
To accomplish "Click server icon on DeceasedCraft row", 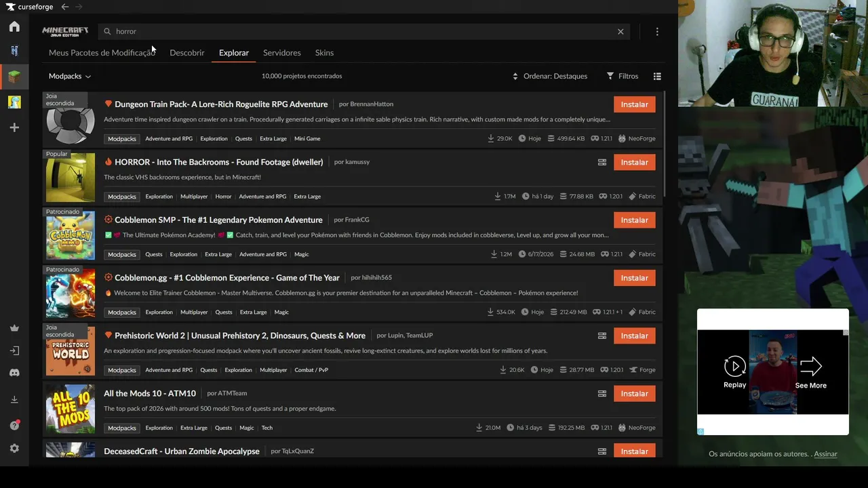I will coord(601,451).
